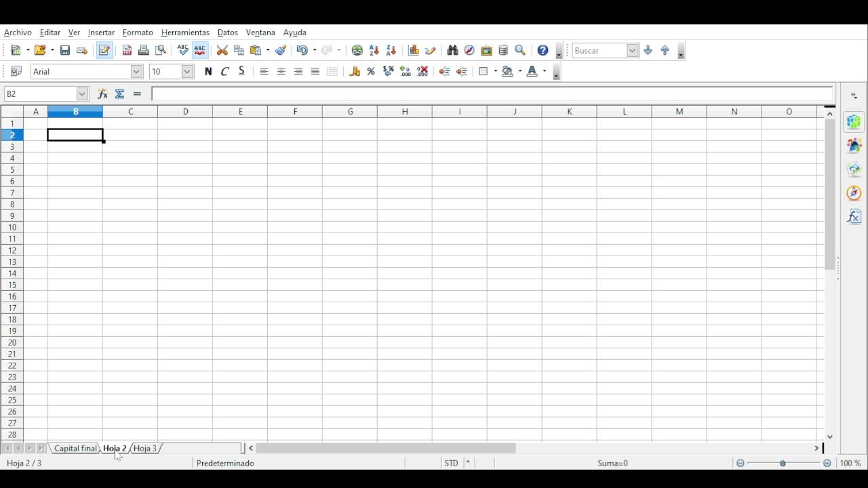
Task: Add a decimal place
Action: pos(406,71)
